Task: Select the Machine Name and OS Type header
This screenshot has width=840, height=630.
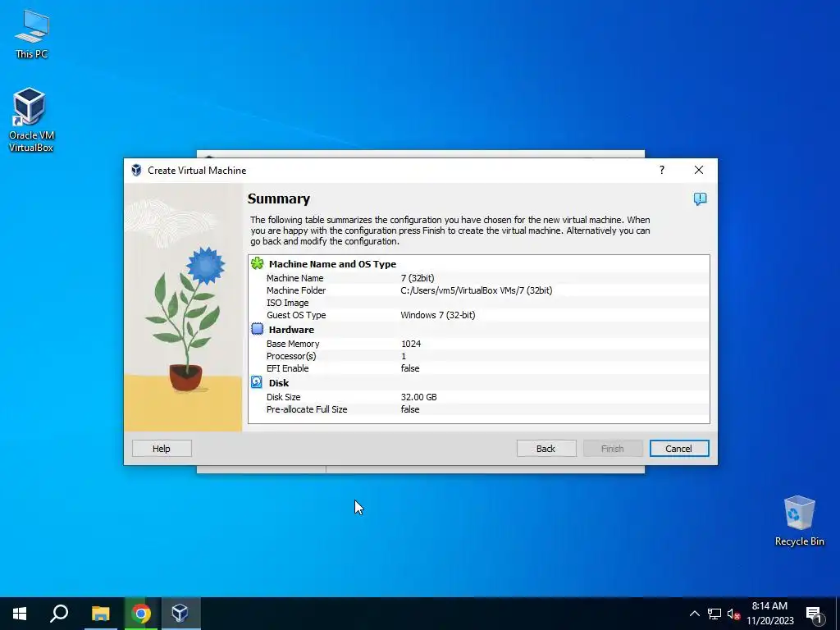Action: pyautogui.click(x=332, y=263)
